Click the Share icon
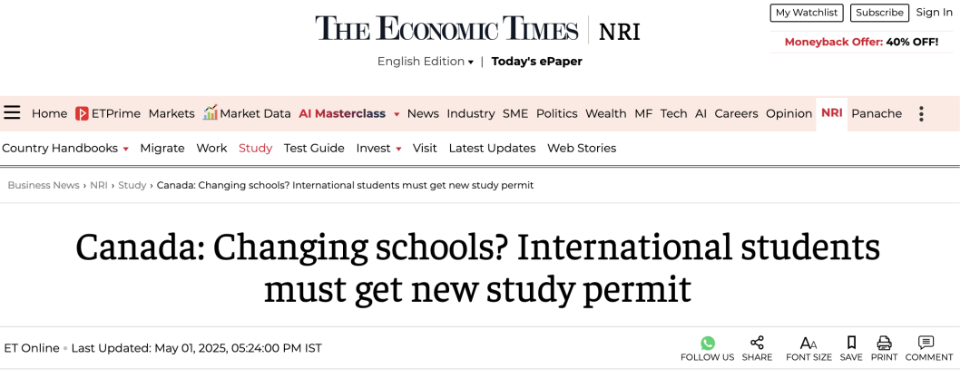Viewport: 980px width, 378px height. tap(757, 343)
